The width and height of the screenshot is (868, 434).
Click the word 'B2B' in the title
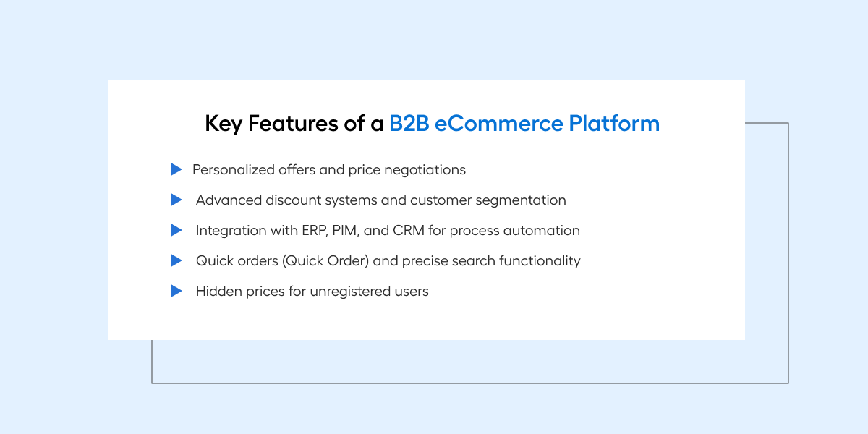(x=409, y=123)
